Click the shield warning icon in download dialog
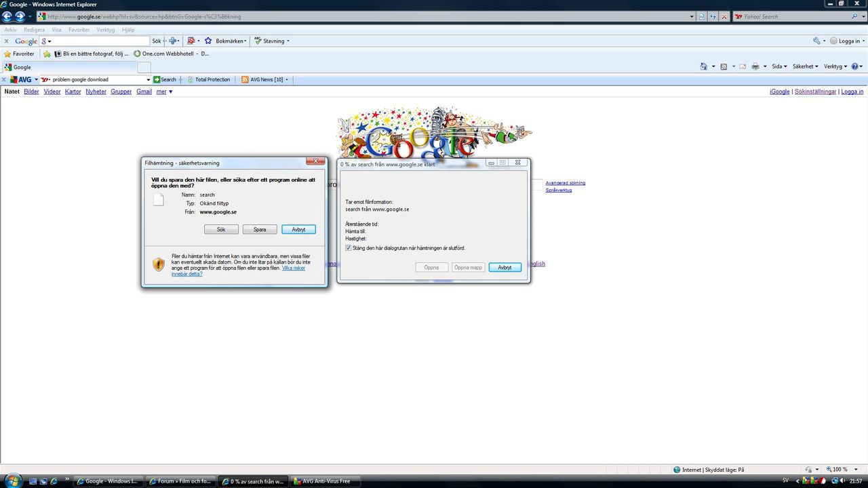868x488 pixels. pyautogui.click(x=158, y=264)
